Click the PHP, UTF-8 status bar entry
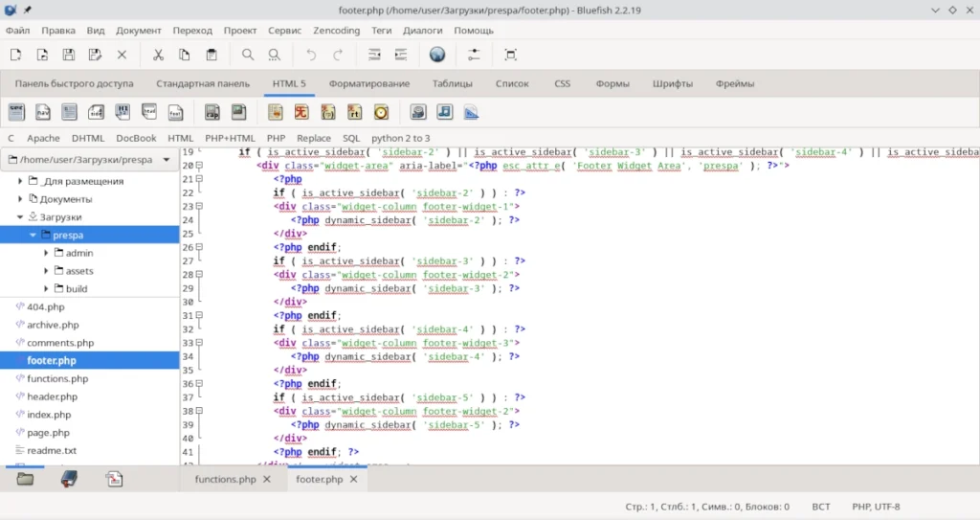This screenshot has width=980, height=520. (x=876, y=507)
